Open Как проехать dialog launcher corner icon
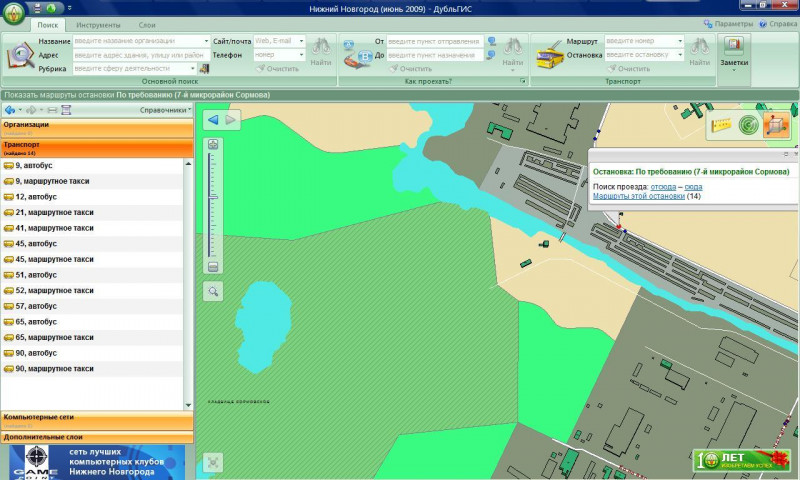This screenshot has width=800, height=480. pos(522,81)
